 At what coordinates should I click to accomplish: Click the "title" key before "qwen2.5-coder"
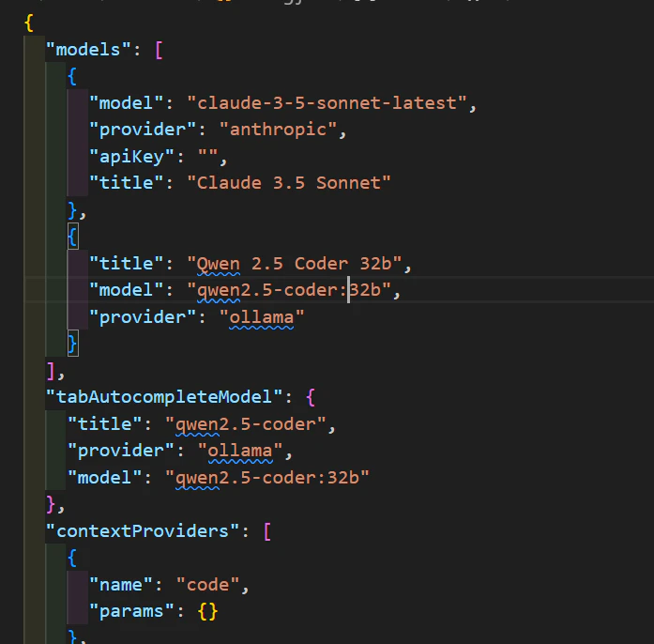pyautogui.click(x=104, y=424)
